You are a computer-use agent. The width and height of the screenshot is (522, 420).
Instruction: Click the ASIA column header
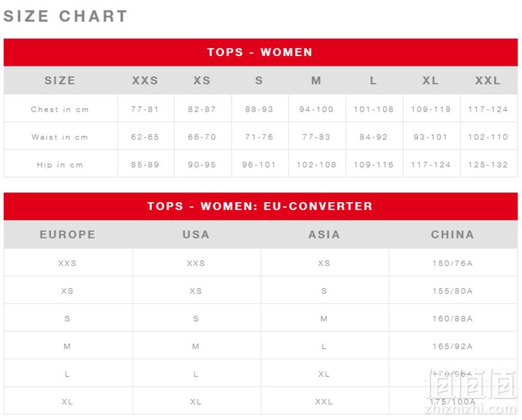click(x=324, y=235)
